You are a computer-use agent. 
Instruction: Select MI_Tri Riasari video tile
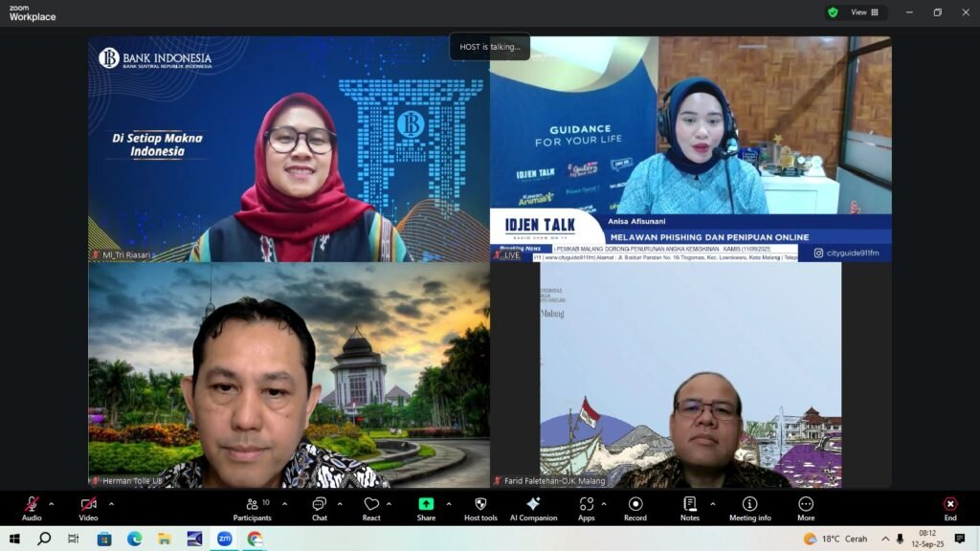pos(289,148)
